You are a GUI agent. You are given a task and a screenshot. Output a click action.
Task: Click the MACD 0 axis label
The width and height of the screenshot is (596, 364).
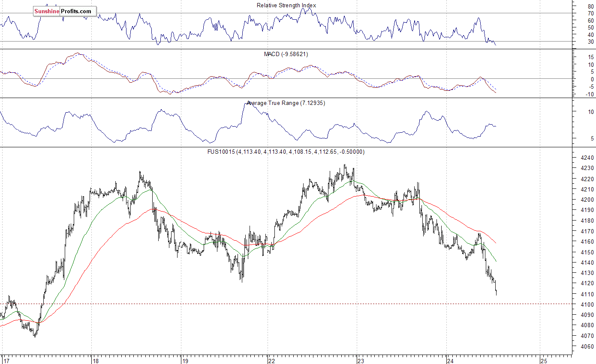coord(592,79)
